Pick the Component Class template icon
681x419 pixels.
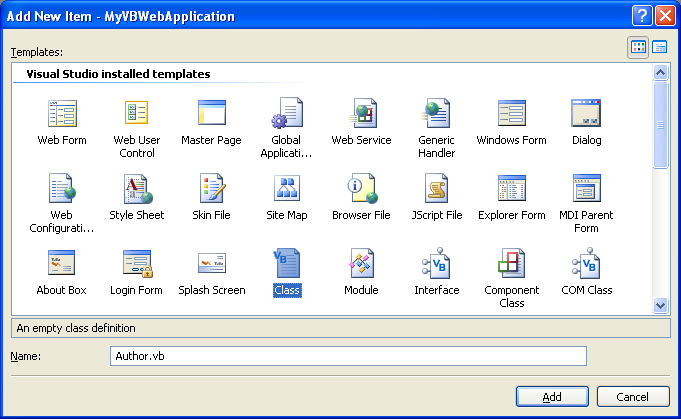click(x=511, y=263)
